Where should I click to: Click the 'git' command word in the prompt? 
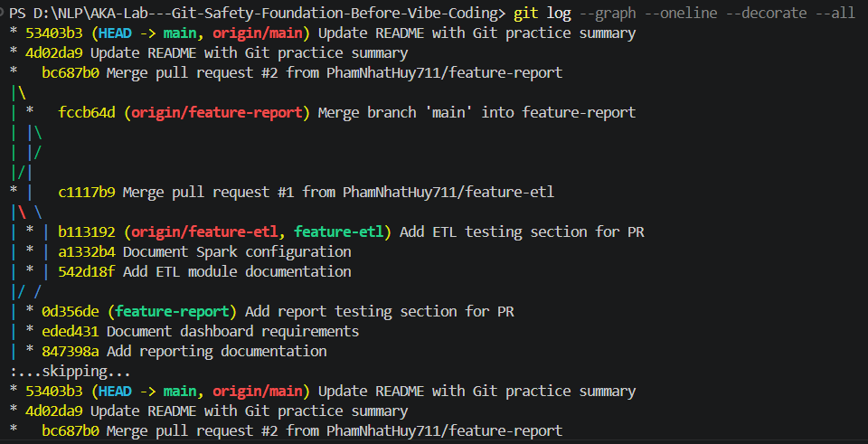[526, 14]
